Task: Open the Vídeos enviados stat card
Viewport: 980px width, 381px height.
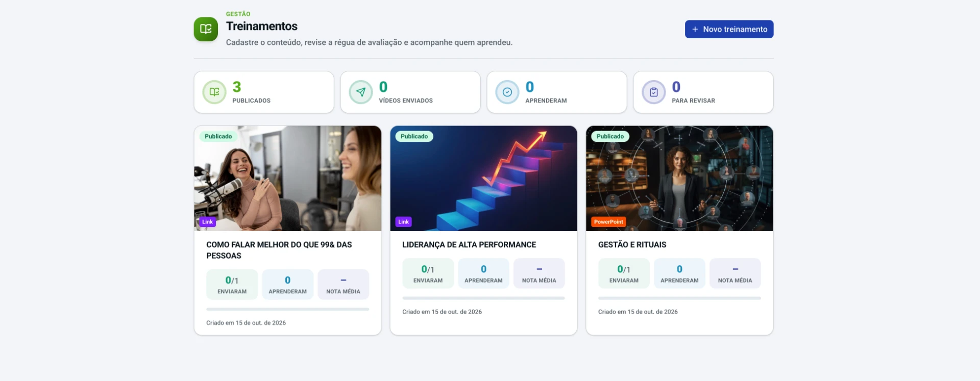Action: (410, 92)
